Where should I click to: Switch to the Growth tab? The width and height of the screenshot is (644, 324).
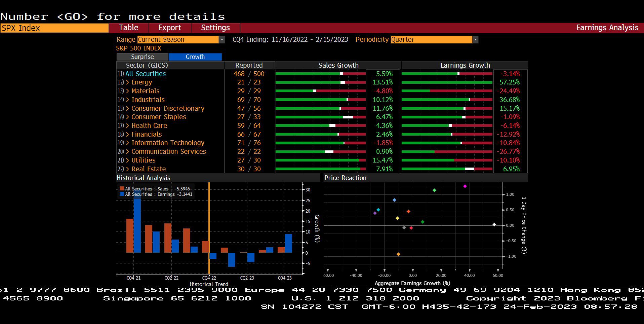[195, 57]
